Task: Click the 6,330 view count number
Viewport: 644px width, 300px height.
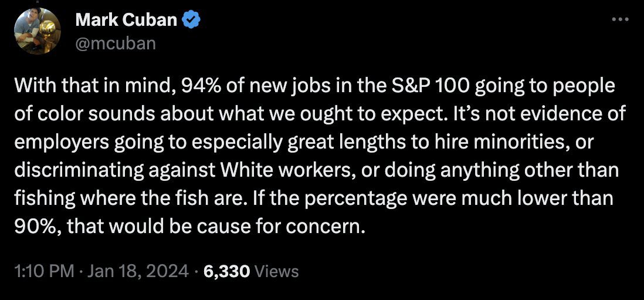Action: pyautogui.click(x=226, y=271)
